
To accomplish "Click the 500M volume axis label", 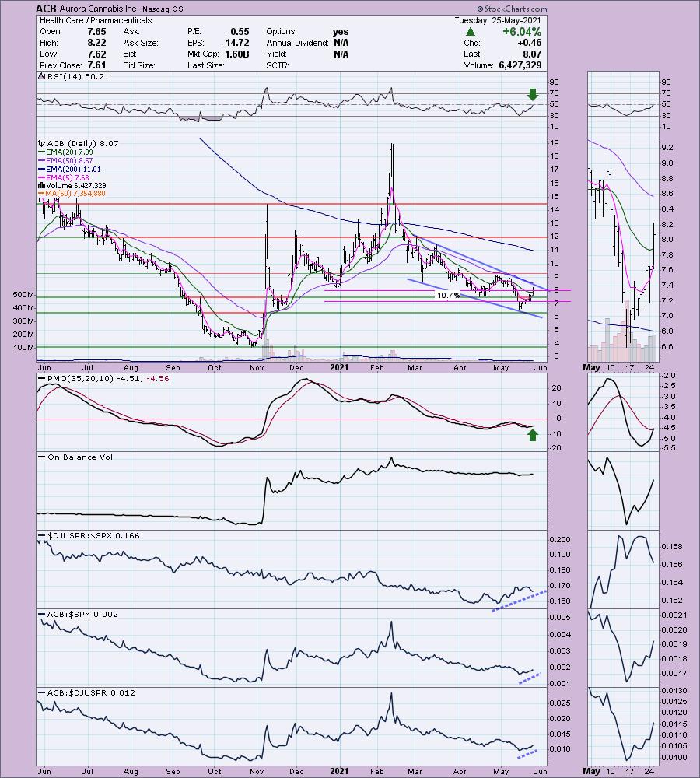I will [x=23, y=295].
